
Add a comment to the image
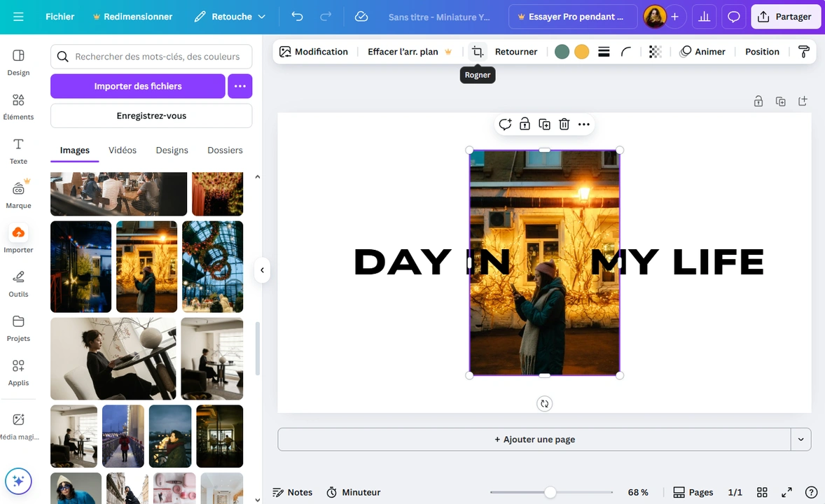tap(505, 124)
